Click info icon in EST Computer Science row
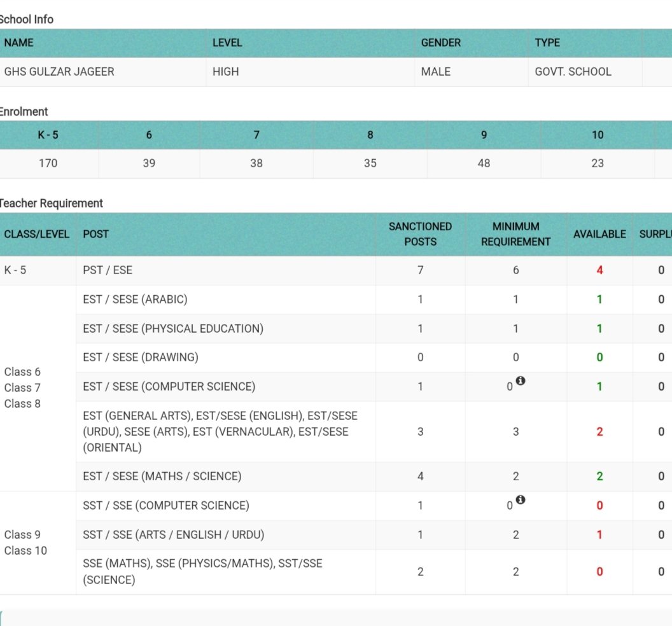This screenshot has height=626, width=672. [x=521, y=380]
